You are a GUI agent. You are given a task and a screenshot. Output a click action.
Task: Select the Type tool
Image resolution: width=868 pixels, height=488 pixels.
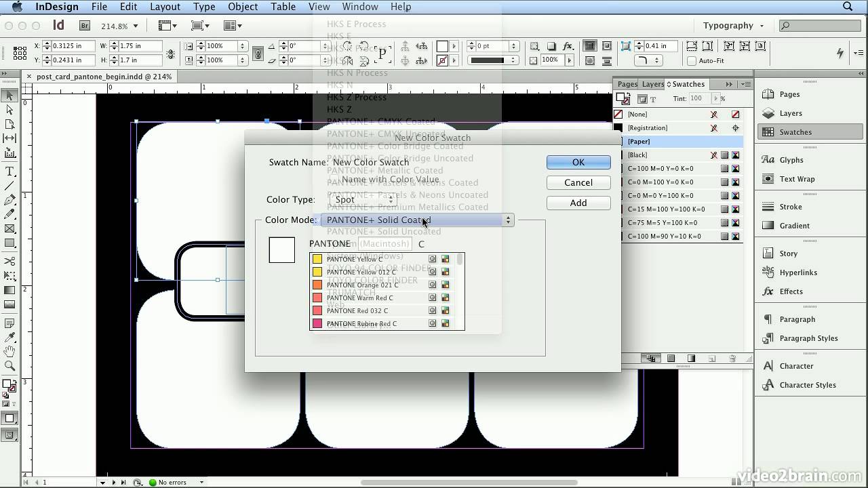pyautogui.click(x=9, y=171)
